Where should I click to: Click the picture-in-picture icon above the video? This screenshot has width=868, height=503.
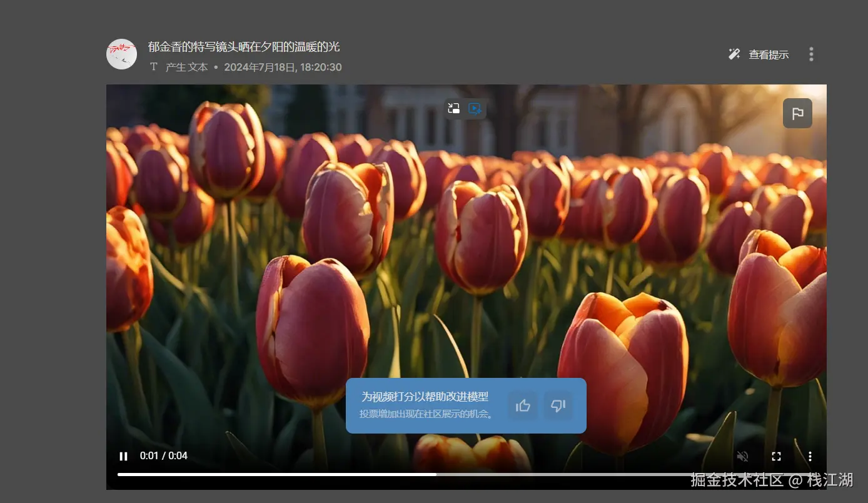[454, 109]
